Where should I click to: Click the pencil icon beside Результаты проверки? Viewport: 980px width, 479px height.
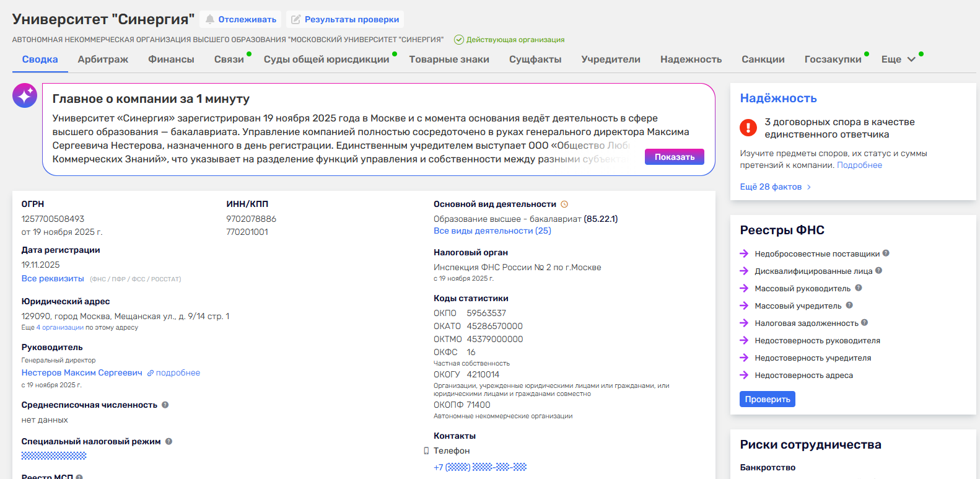pyautogui.click(x=296, y=19)
